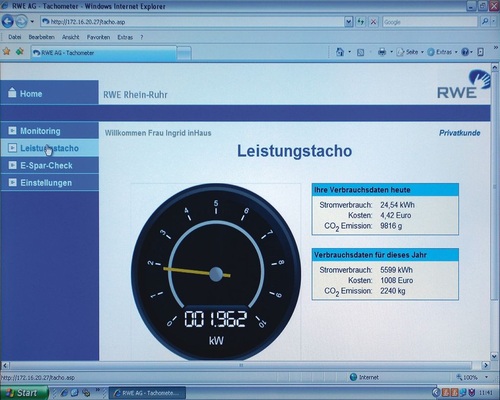The height and width of the screenshot is (400, 500).
Task: Click the yearly Stromverbrauch value 5599 kWh
Action: pyautogui.click(x=396, y=270)
